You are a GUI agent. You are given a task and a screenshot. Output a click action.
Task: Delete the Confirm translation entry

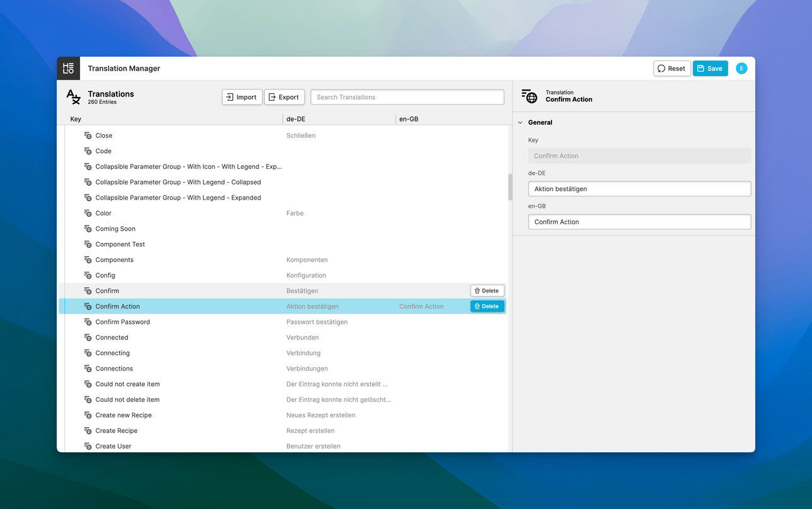pyautogui.click(x=487, y=291)
